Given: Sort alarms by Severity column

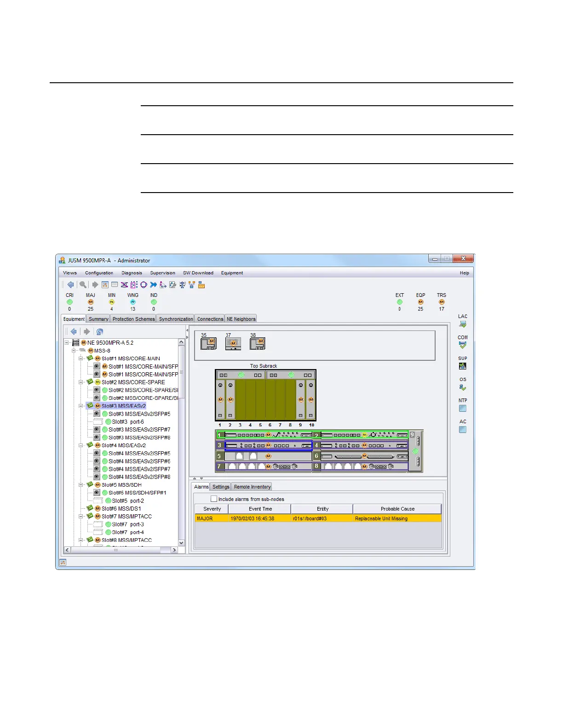Looking at the screenshot, I should point(212,509).
